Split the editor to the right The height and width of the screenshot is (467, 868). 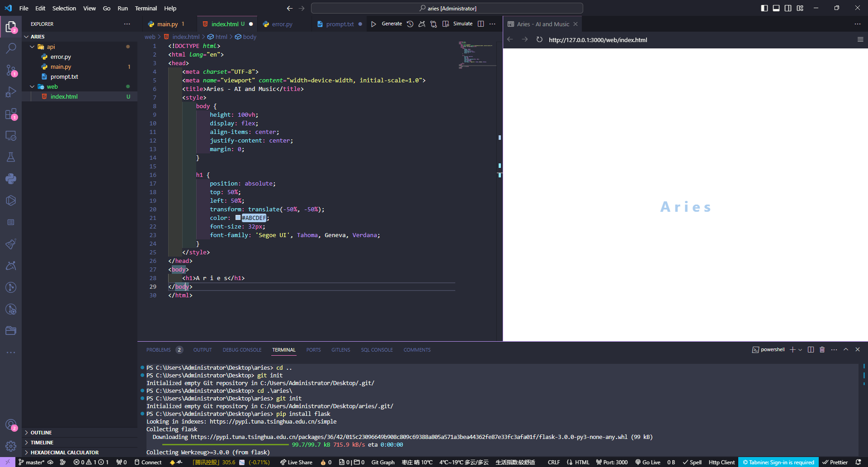point(481,24)
